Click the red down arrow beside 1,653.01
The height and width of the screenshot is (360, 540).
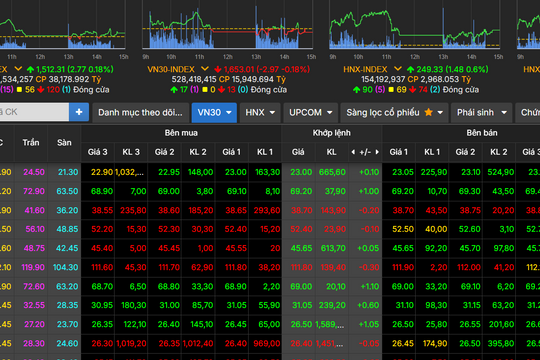click(218, 70)
